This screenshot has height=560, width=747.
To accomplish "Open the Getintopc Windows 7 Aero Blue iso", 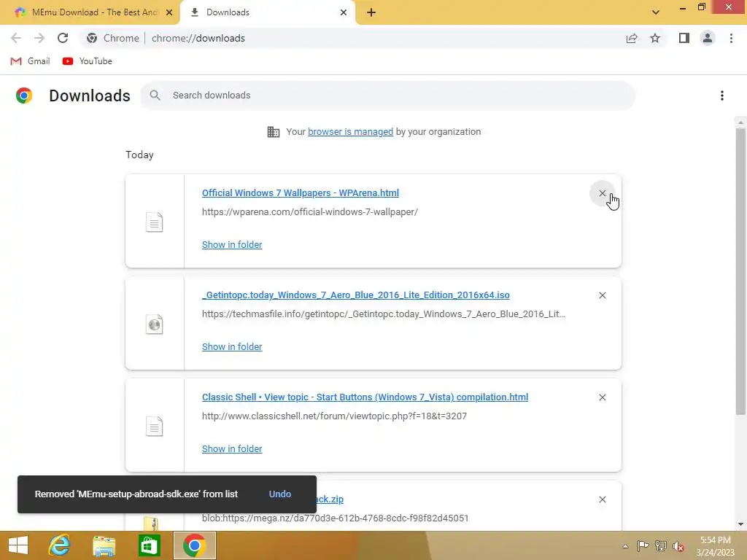I will click(x=355, y=295).
